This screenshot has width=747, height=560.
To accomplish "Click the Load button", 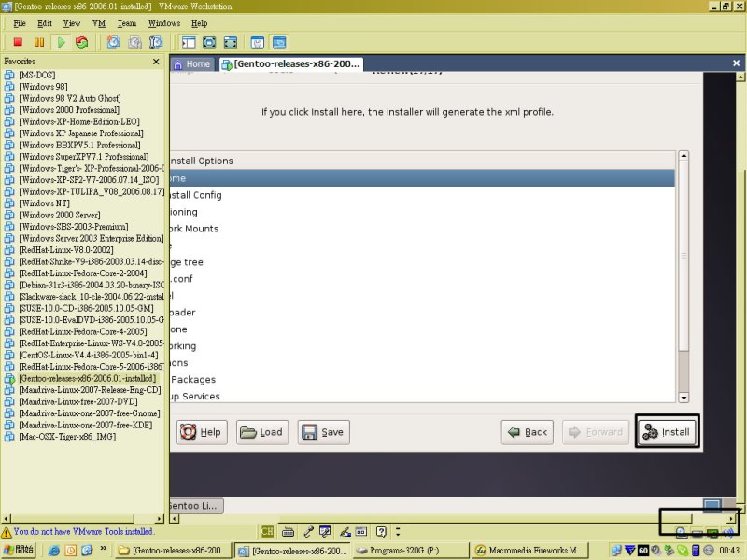I will 262,432.
